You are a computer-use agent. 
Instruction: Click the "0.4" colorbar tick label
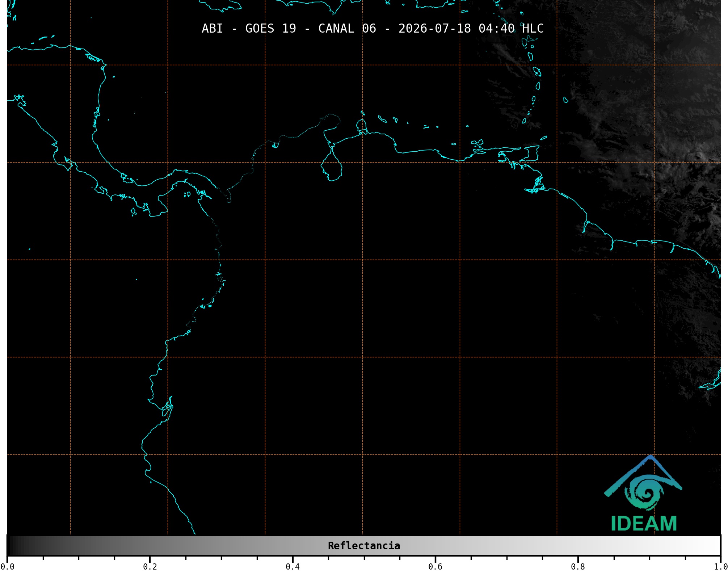coord(293,567)
